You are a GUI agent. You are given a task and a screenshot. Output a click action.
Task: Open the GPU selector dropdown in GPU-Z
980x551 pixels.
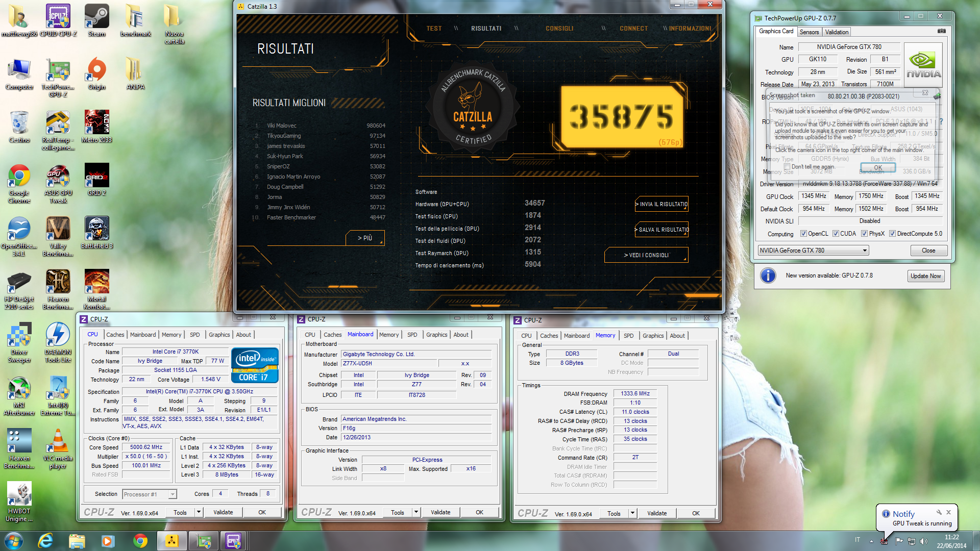point(813,251)
